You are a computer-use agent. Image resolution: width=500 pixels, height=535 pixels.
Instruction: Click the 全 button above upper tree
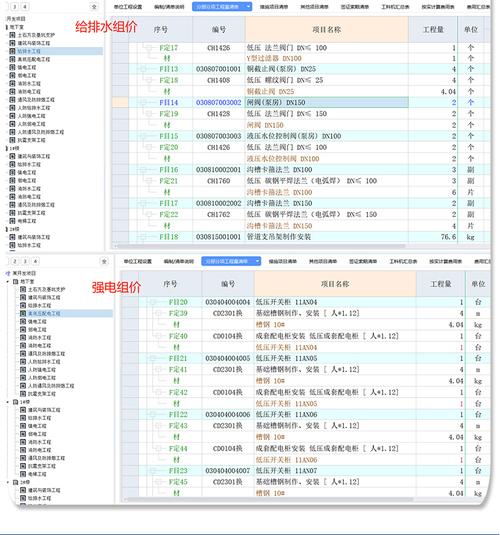pyautogui.click(x=94, y=6)
